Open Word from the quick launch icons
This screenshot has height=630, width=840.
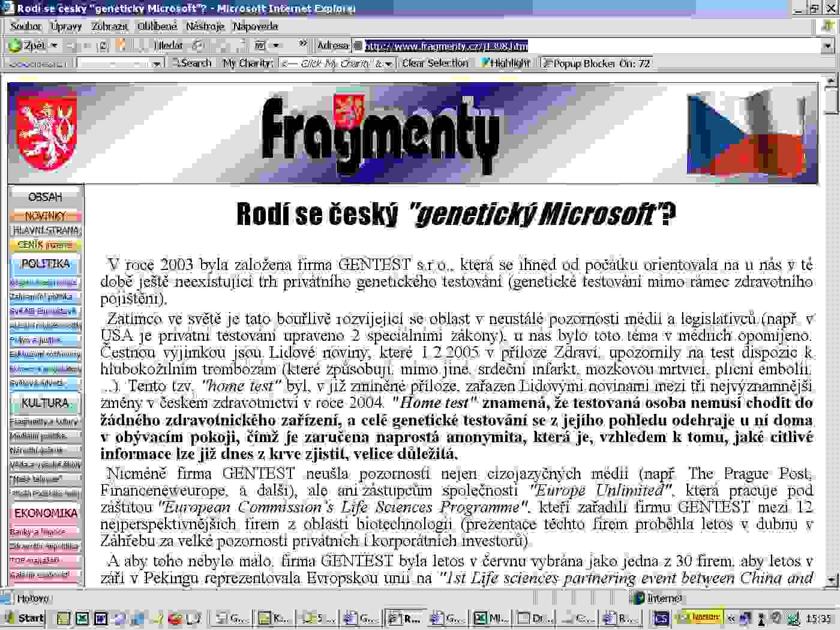(100, 618)
